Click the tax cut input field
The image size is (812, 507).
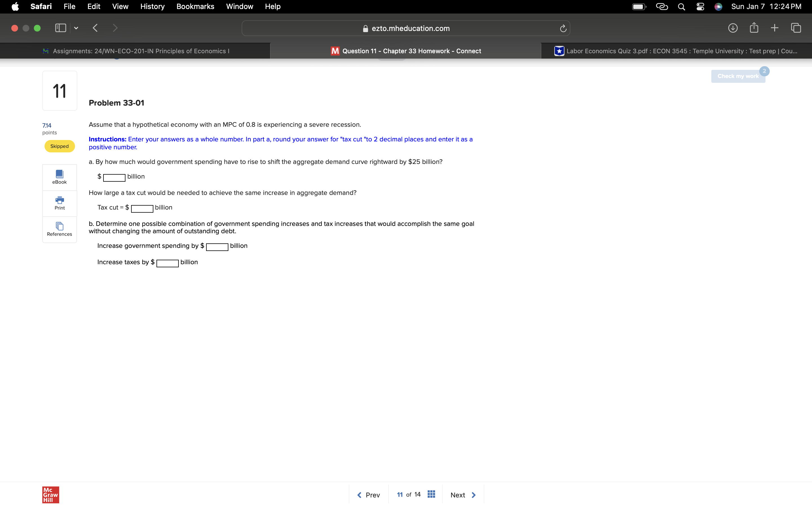[142, 208]
